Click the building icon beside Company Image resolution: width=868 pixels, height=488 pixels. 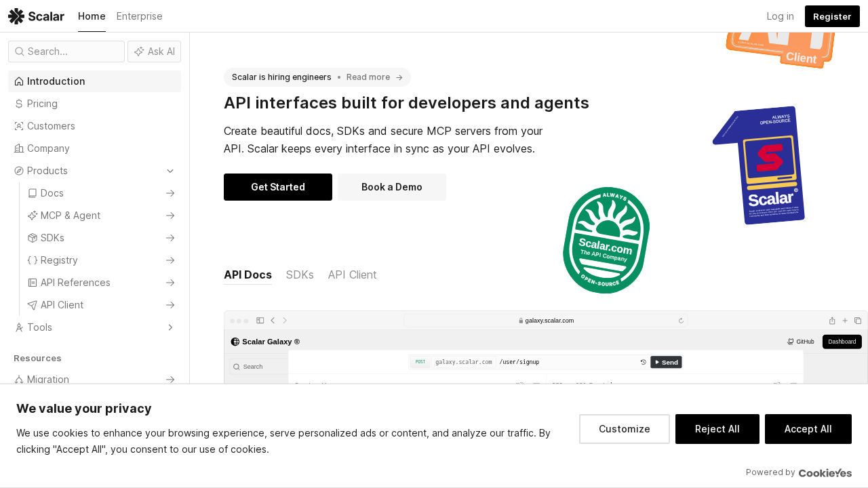[19, 148]
